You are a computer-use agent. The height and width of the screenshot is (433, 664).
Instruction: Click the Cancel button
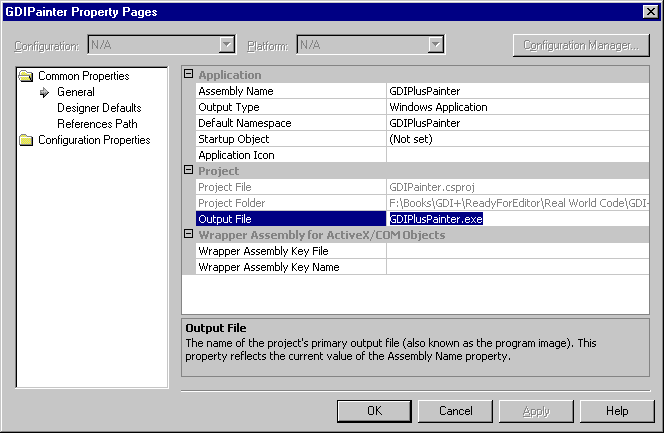455,411
